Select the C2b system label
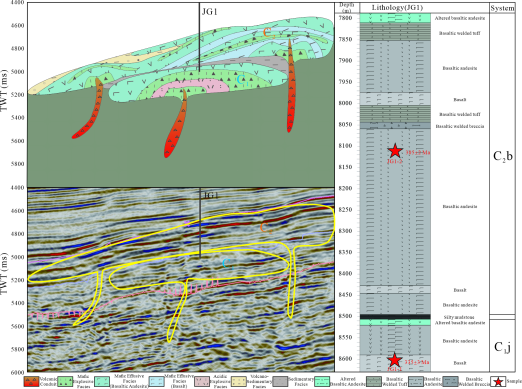Viewport: 522px width, 389px height. 503,156
